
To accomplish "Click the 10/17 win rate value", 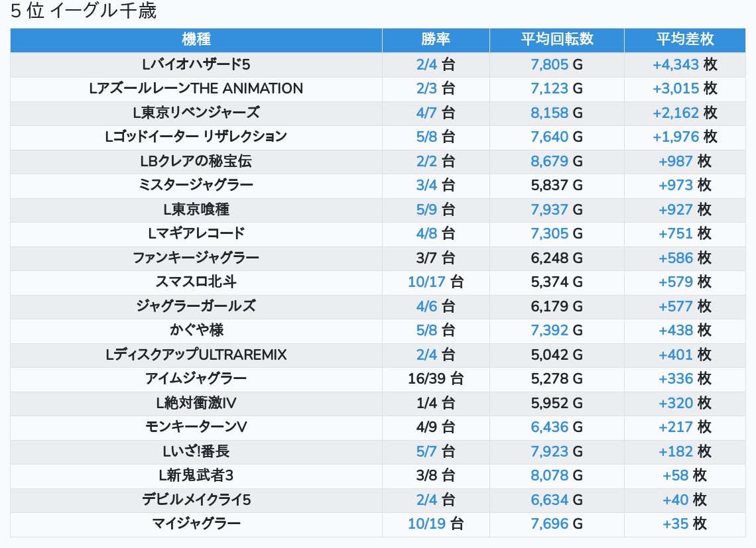I will (426, 282).
